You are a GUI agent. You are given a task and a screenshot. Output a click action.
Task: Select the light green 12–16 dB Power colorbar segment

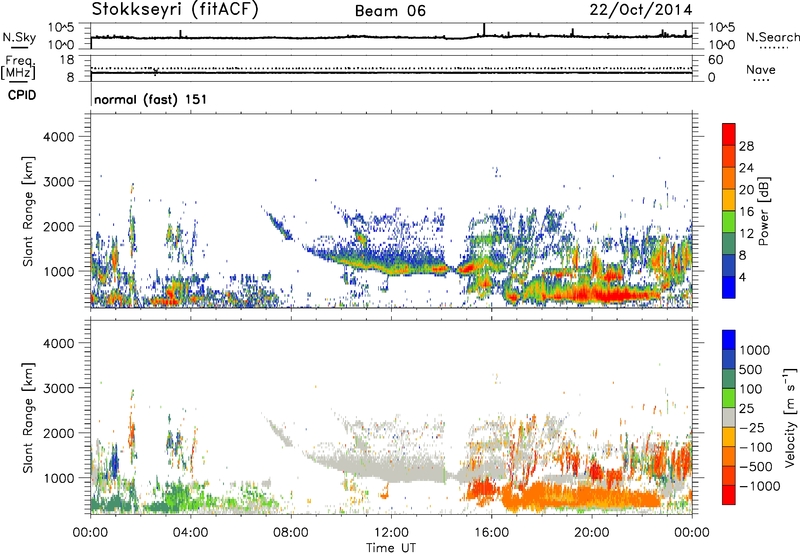[729, 222]
